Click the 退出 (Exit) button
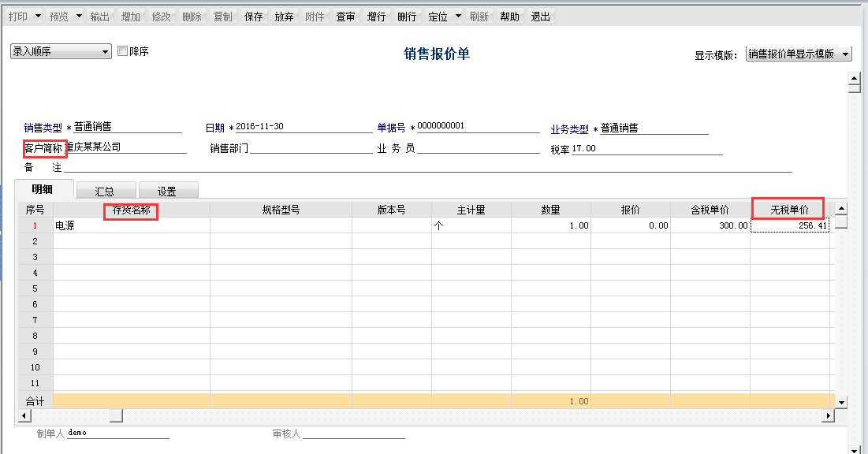 click(x=540, y=16)
